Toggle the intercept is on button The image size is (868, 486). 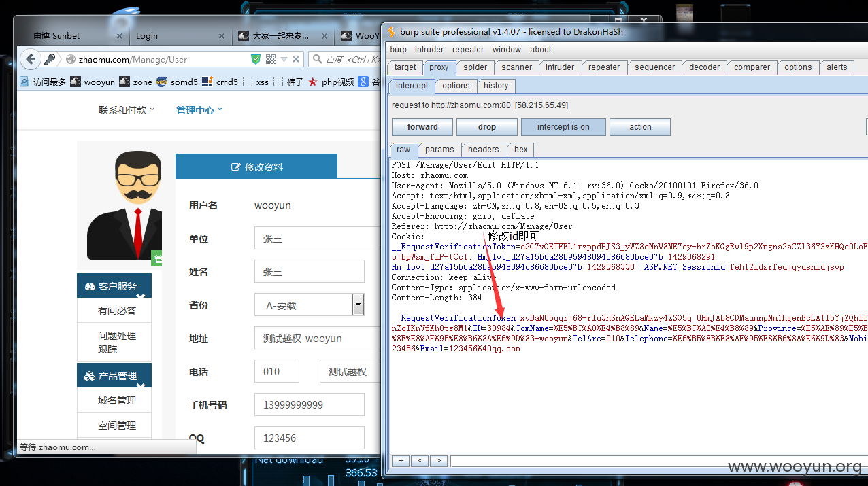point(563,127)
